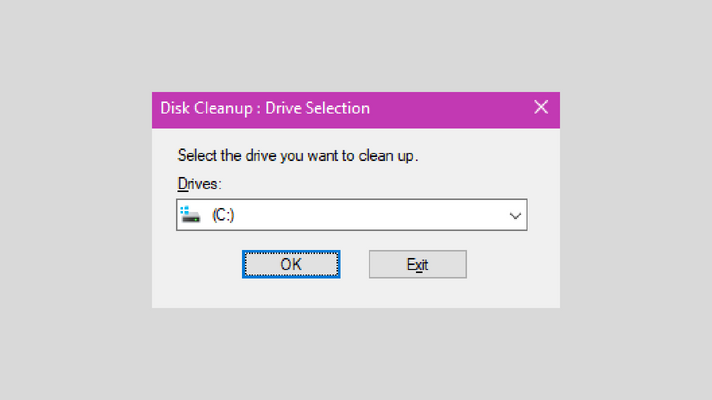Click blank dialog area below OK button
Viewport: 712px width, 400px height.
291,294
